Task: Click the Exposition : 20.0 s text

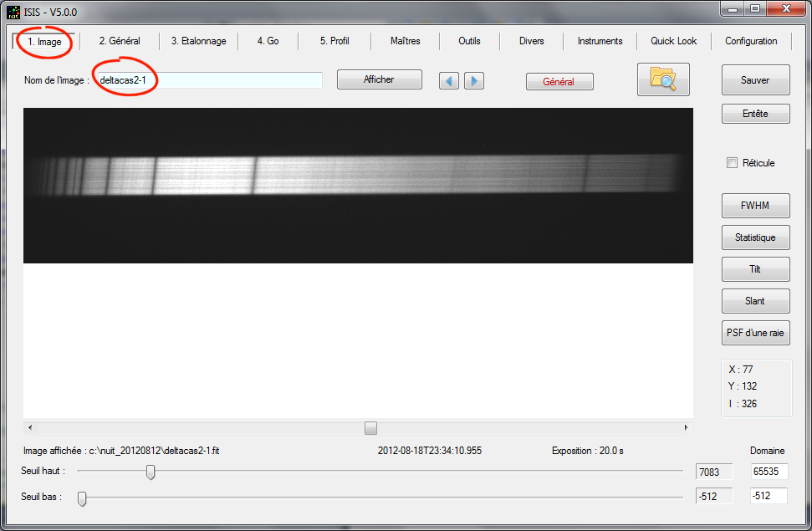Action: tap(588, 451)
